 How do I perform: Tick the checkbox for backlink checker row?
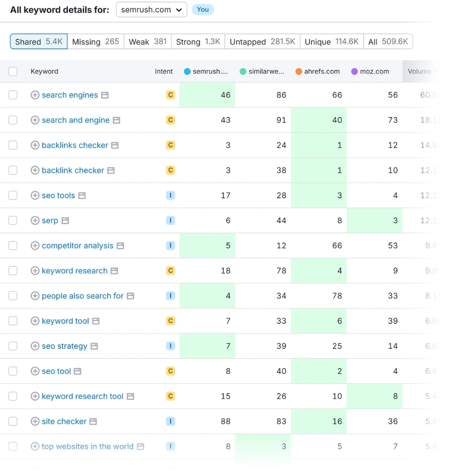click(13, 170)
